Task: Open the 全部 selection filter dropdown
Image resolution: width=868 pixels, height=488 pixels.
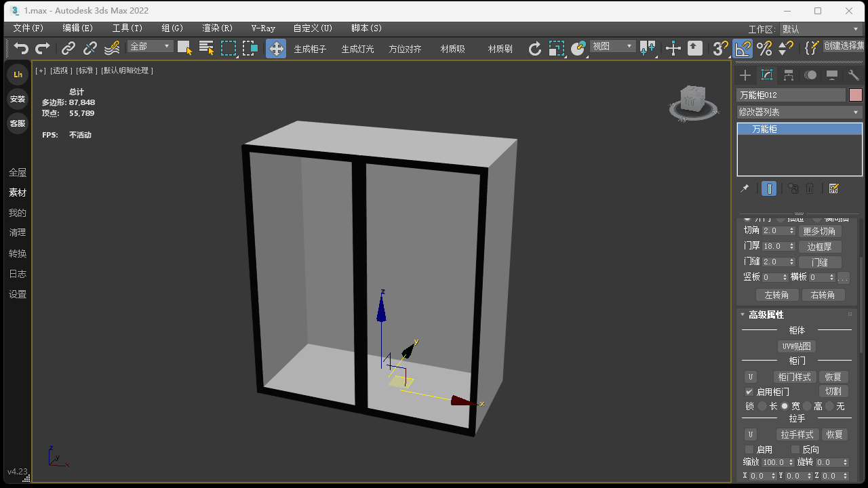Action: click(x=151, y=46)
